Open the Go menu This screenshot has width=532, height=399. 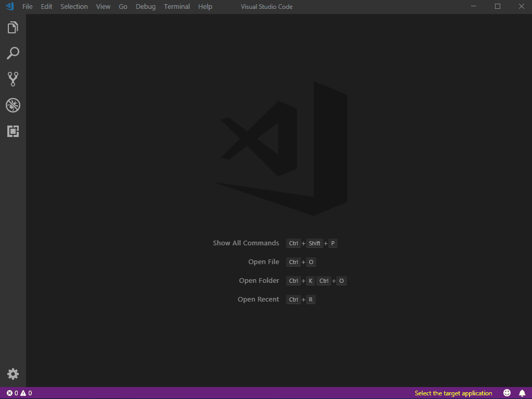click(x=122, y=7)
